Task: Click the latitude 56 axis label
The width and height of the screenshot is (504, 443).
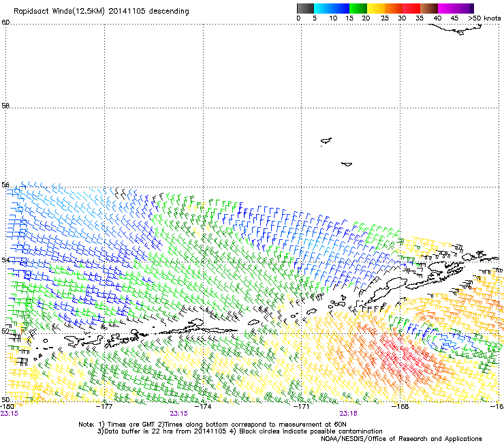Action: 5,185
